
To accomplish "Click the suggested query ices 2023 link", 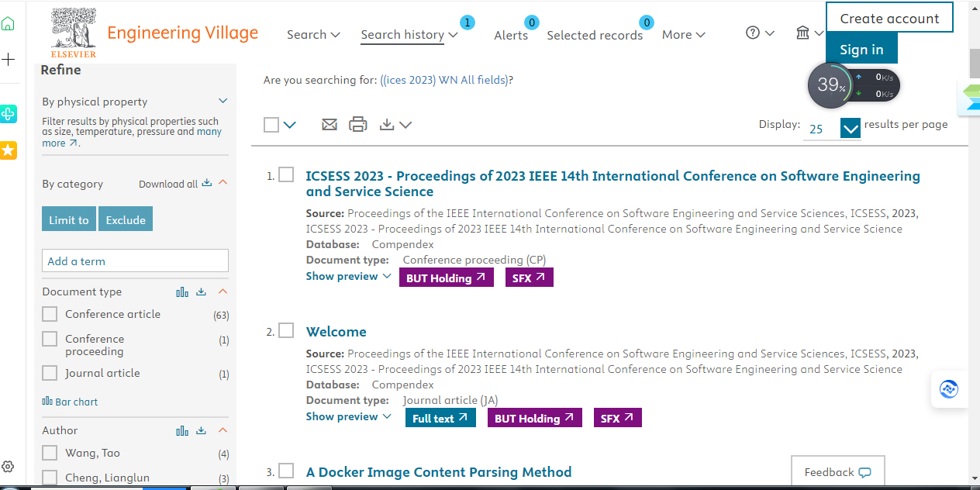I will (444, 79).
